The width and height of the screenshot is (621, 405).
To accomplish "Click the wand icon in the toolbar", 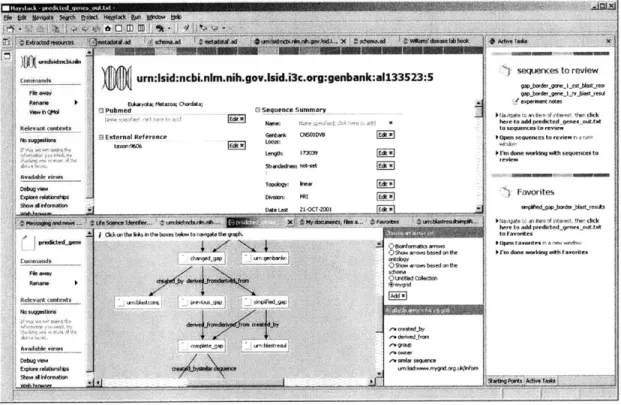I will (x=186, y=28).
